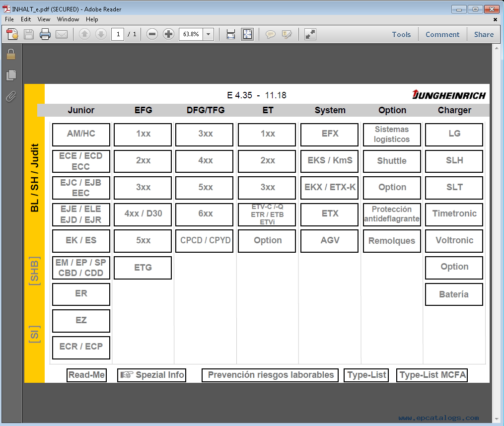Click the Zoom in plus button
This screenshot has width=504, height=426.
pyautogui.click(x=168, y=34)
